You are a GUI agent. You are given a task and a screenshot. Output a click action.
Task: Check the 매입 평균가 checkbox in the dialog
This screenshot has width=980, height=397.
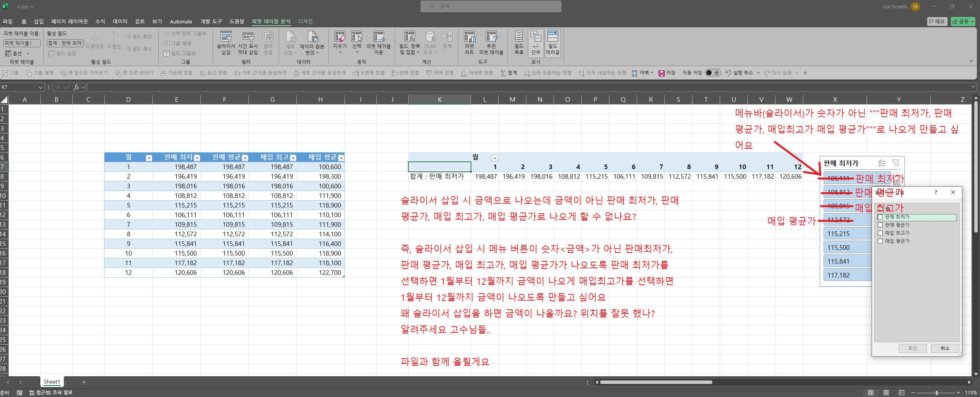coord(880,241)
